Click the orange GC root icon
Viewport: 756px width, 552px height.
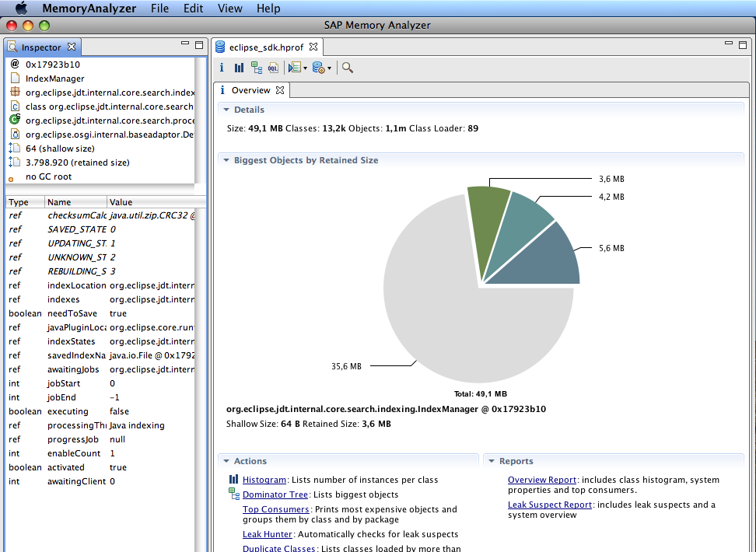[11, 180]
